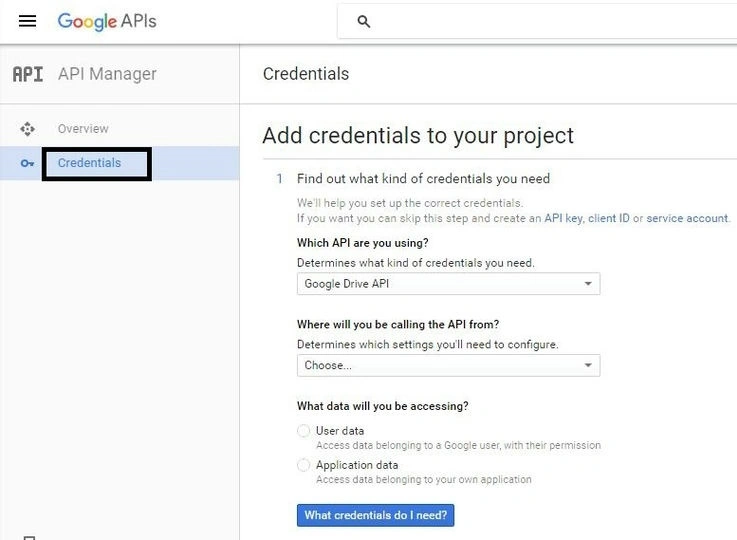Click 'Access data belonging to your own application'
The width and height of the screenshot is (737, 540).
click(x=423, y=479)
